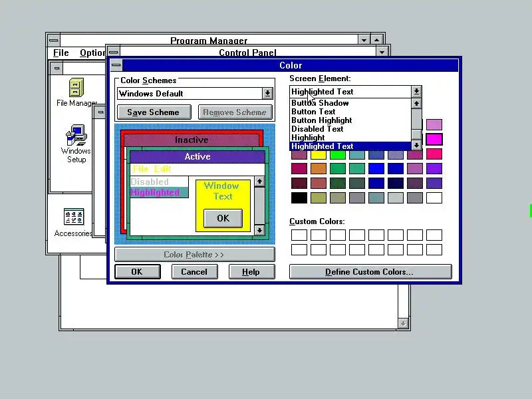Screen dimensions: 532x399
Task: Choose Highlight in the element list
Action: click(x=350, y=138)
